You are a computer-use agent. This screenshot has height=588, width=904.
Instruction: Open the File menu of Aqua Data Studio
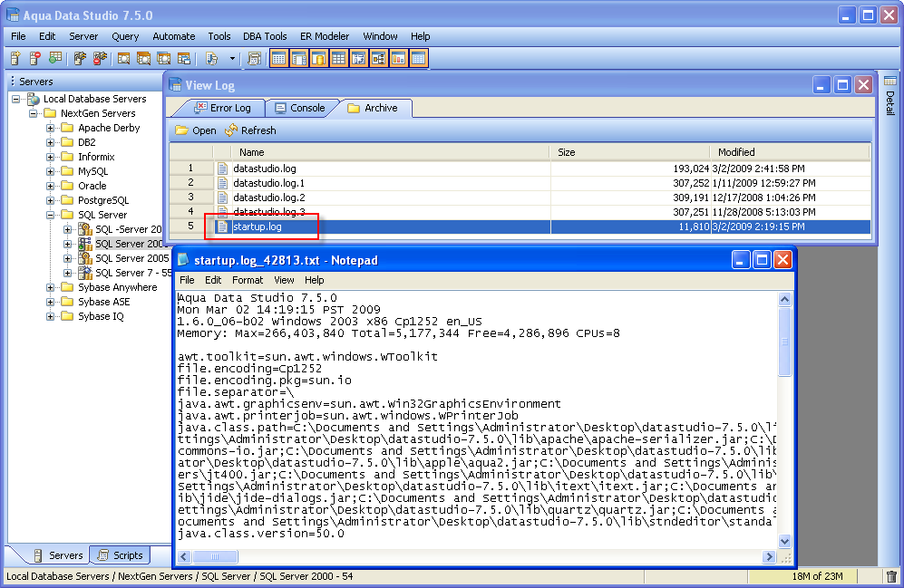pos(18,36)
